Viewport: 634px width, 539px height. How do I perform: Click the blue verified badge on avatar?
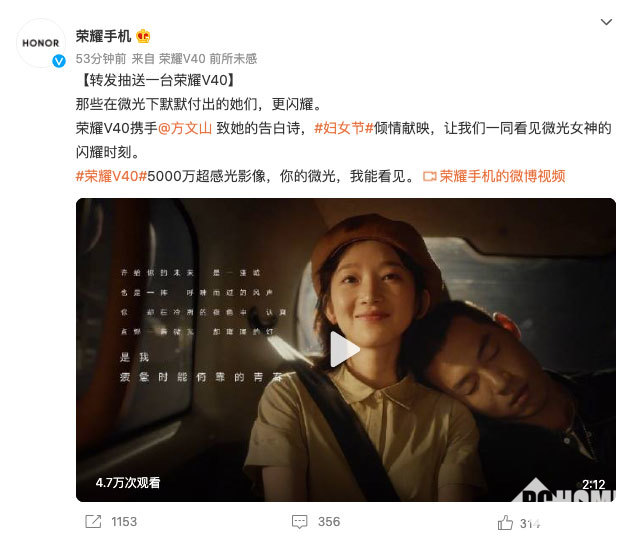click(x=59, y=61)
